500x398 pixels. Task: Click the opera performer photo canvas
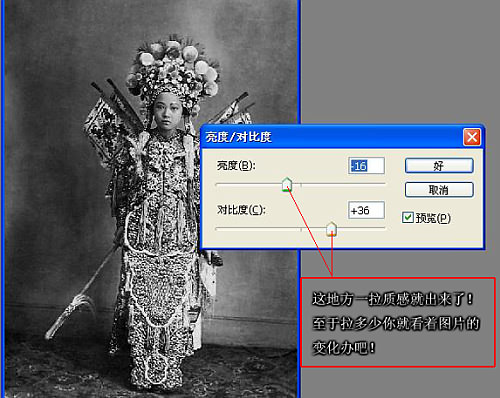pos(151,199)
